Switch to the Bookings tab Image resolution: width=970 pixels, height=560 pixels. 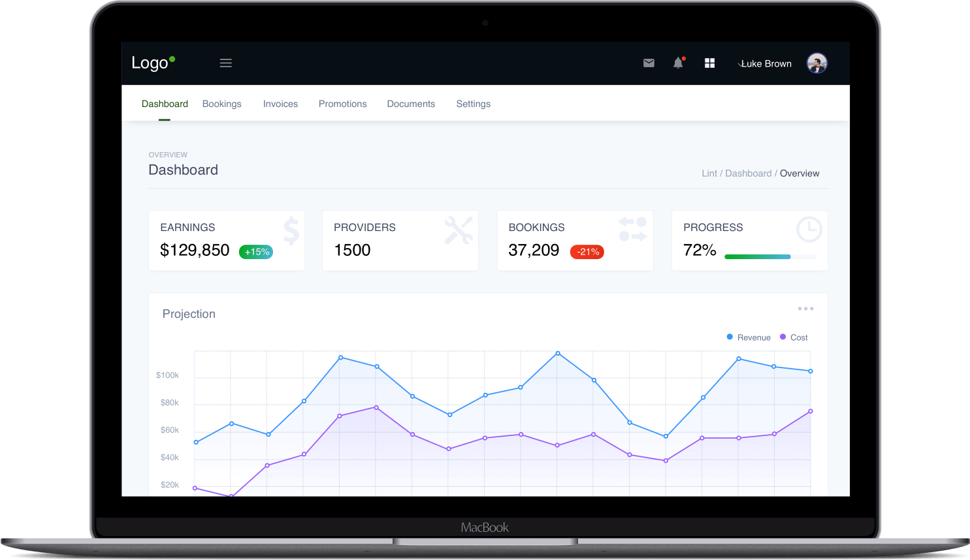pos(222,104)
